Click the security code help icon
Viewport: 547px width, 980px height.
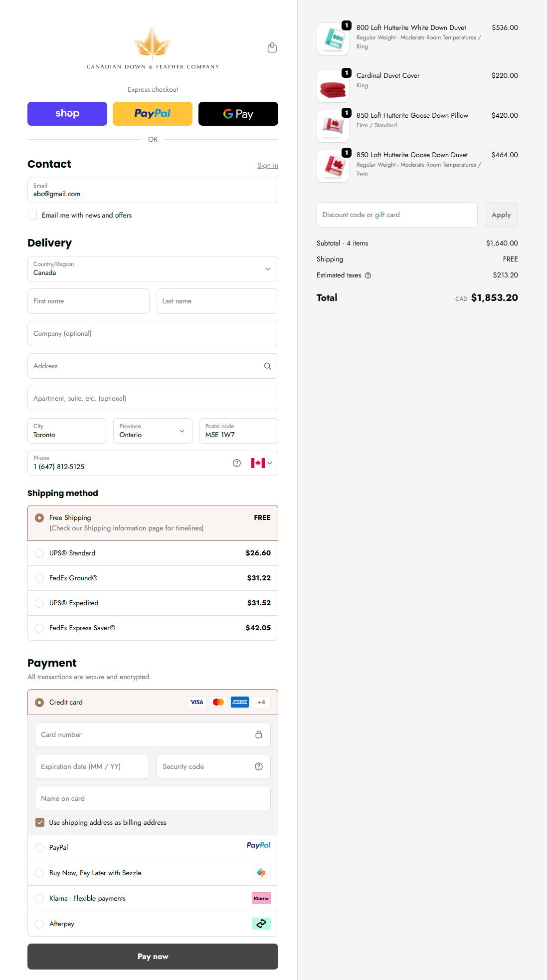point(259,766)
